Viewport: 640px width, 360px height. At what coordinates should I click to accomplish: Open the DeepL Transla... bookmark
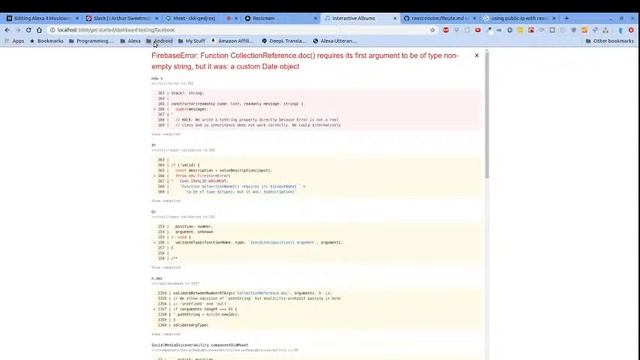pyautogui.click(x=284, y=41)
